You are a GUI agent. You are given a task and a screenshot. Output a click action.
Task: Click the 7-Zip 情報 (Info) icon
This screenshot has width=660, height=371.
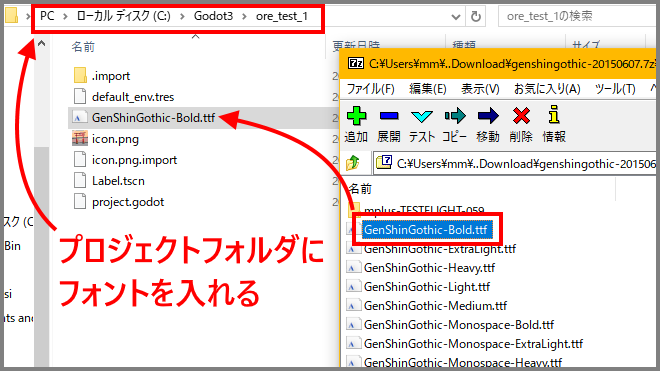click(x=554, y=115)
